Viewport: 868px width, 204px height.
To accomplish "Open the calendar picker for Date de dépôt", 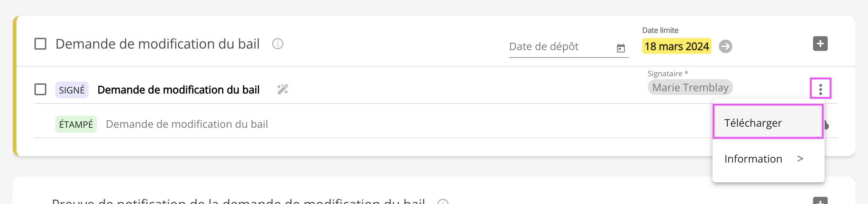I will click(x=621, y=48).
